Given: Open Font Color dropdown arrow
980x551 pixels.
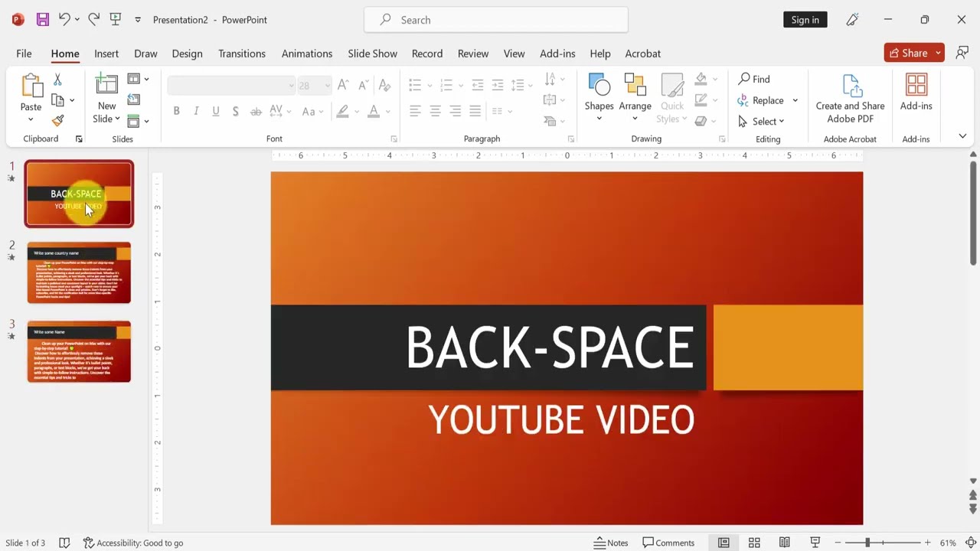Looking at the screenshot, I should pos(387,111).
